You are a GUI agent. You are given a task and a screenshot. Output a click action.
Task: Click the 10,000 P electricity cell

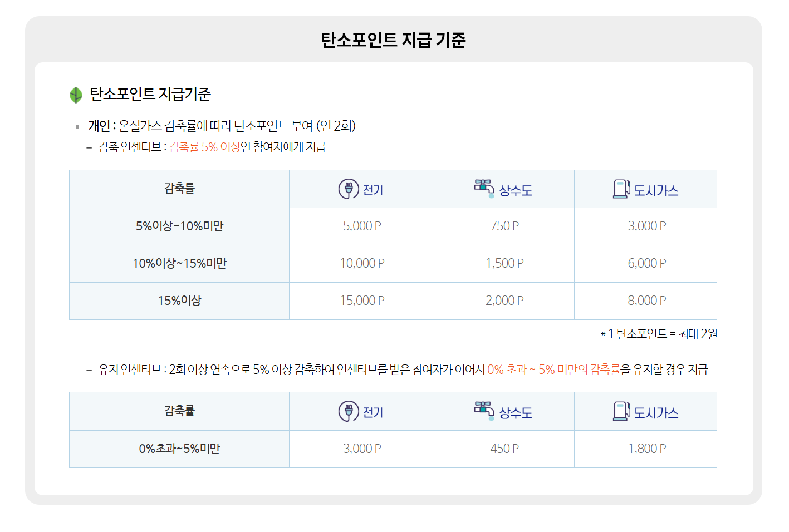[x=362, y=263]
